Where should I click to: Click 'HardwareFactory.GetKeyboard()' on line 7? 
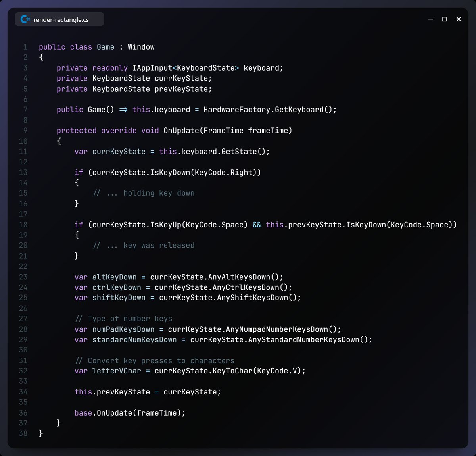[x=268, y=110]
